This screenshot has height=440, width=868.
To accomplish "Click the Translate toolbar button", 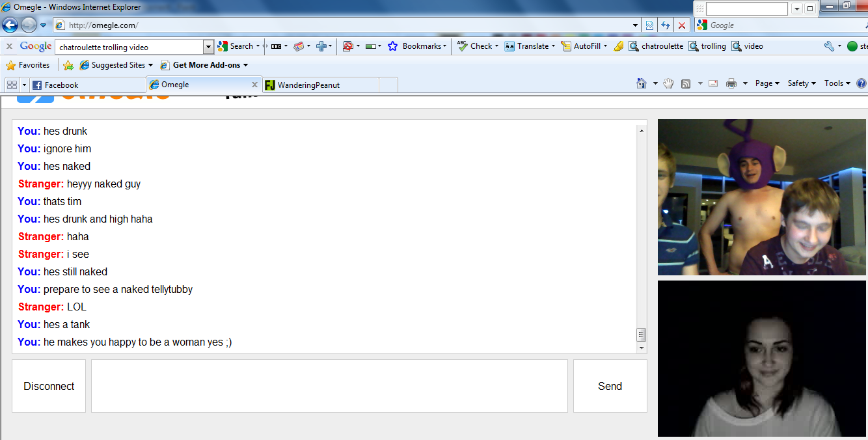I will coord(530,46).
